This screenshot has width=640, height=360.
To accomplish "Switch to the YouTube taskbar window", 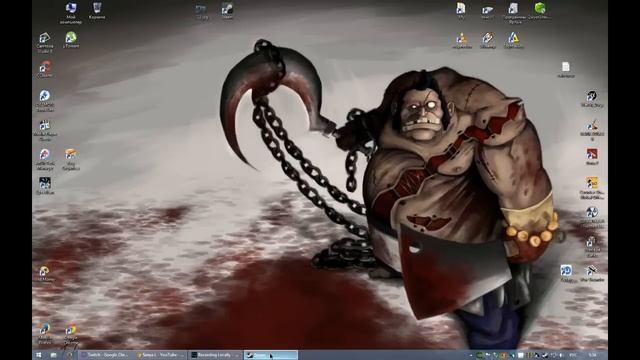I will pyautogui.click(x=160, y=355).
